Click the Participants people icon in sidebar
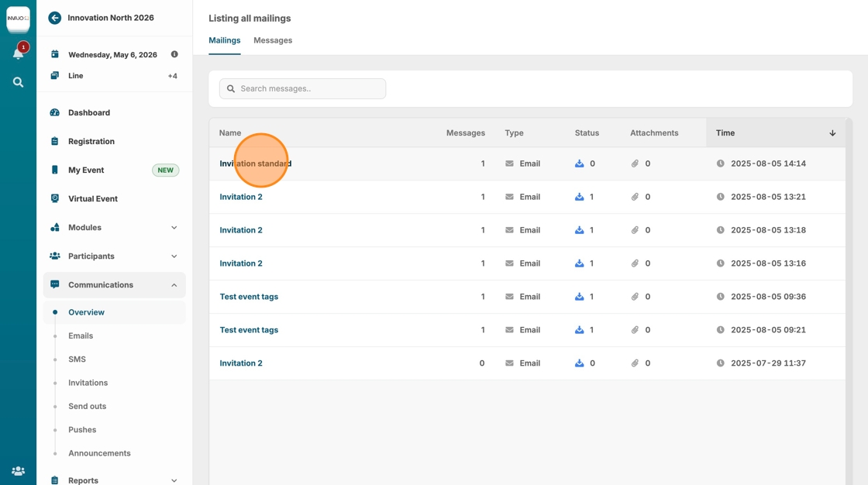This screenshot has height=485, width=868. coord(55,256)
